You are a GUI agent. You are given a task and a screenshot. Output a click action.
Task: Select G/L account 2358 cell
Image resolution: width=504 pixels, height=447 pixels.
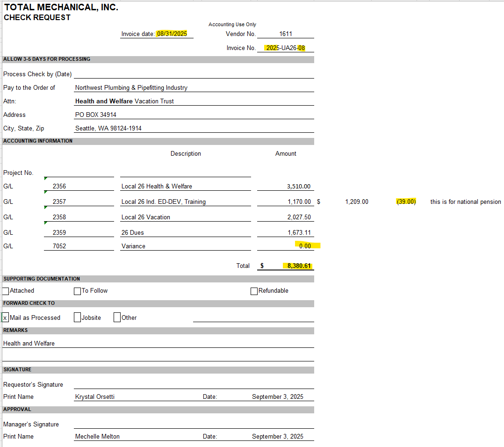pos(79,217)
